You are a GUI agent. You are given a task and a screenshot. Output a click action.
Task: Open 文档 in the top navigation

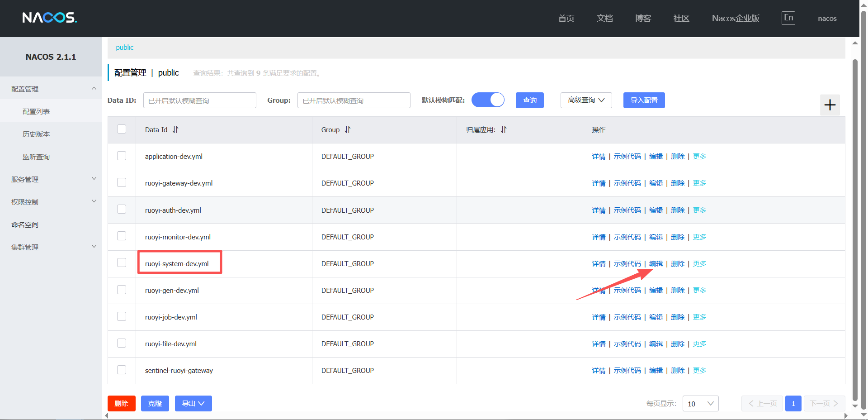click(x=604, y=19)
